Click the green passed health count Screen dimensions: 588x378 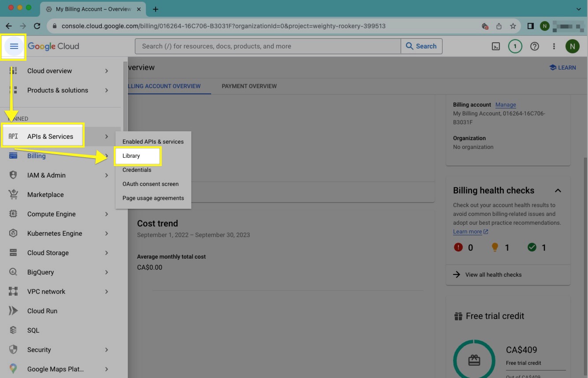point(537,248)
